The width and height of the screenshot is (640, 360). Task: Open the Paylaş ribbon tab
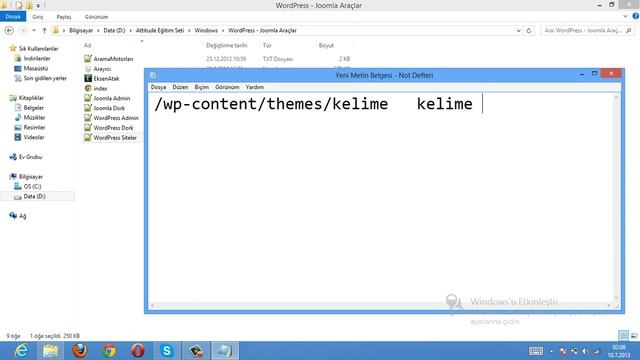(64, 17)
